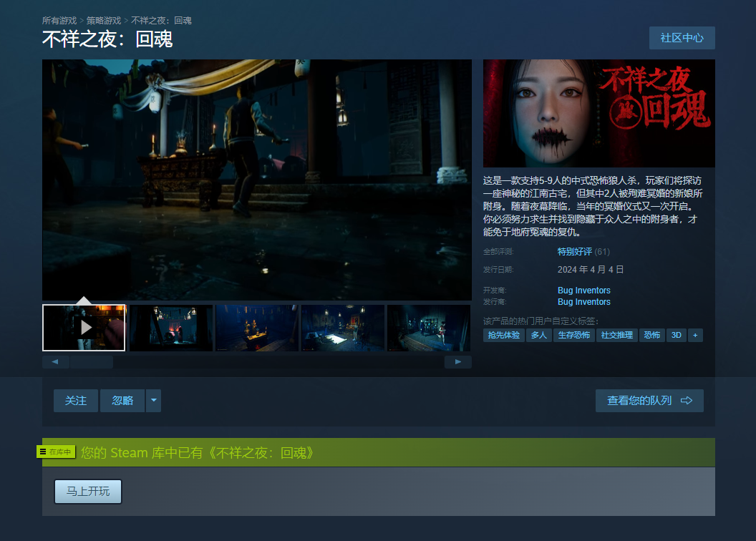Open the ignore options dropdown arrow
This screenshot has width=756, height=541.
(153, 401)
